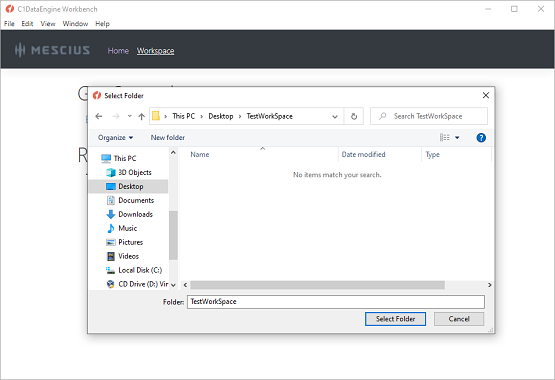Open Local Disk (C:) in navigation pane
This screenshot has height=380, width=555.
(x=140, y=270)
